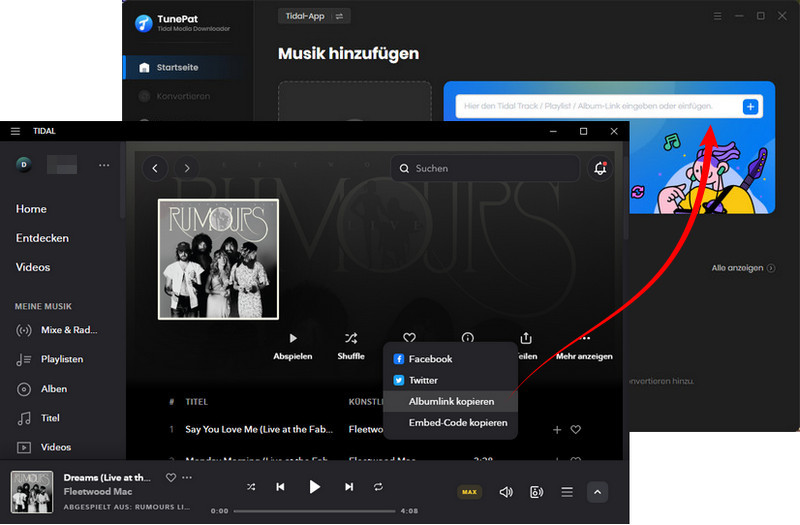Open now-playing track three-dot menu
Screen dimensions: 800x525
[187, 478]
